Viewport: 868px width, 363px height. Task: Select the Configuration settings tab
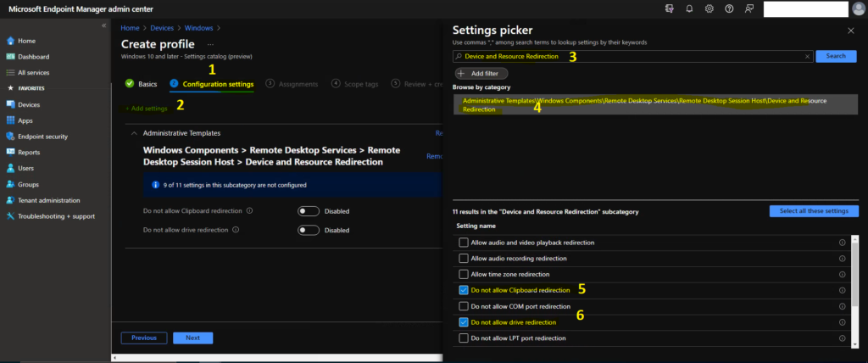pos(212,84)
